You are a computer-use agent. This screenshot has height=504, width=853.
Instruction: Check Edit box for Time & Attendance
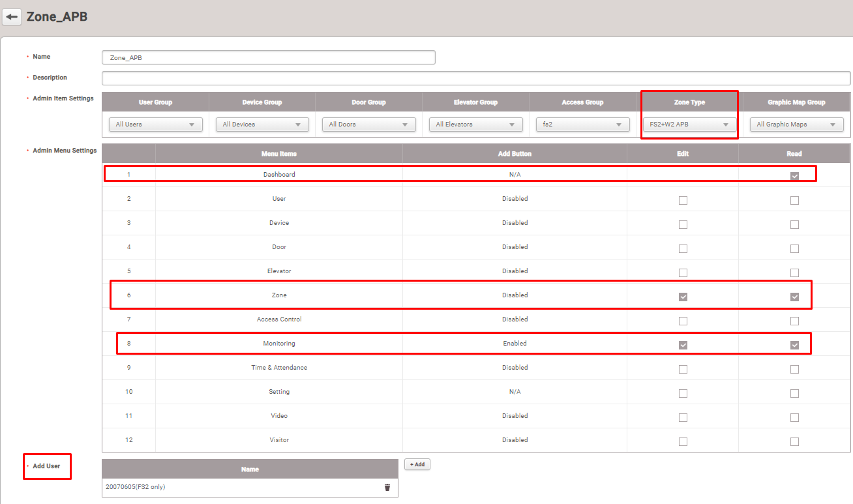click(x=683, y=370)
